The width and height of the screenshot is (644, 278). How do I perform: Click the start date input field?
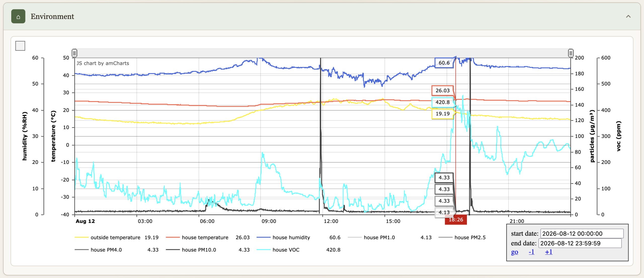(x=582, y=233)
